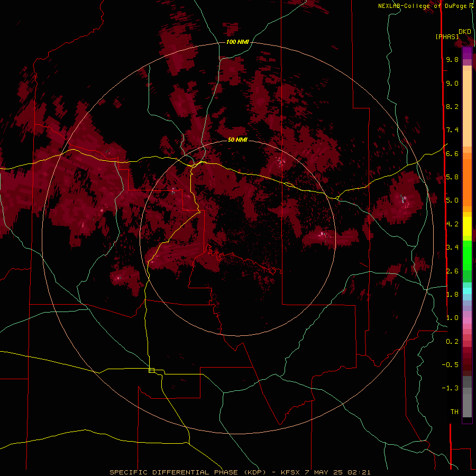This screenshot has height=476, width=476.
Task: Select the -0.5 scale label
Action: point(450,365)
